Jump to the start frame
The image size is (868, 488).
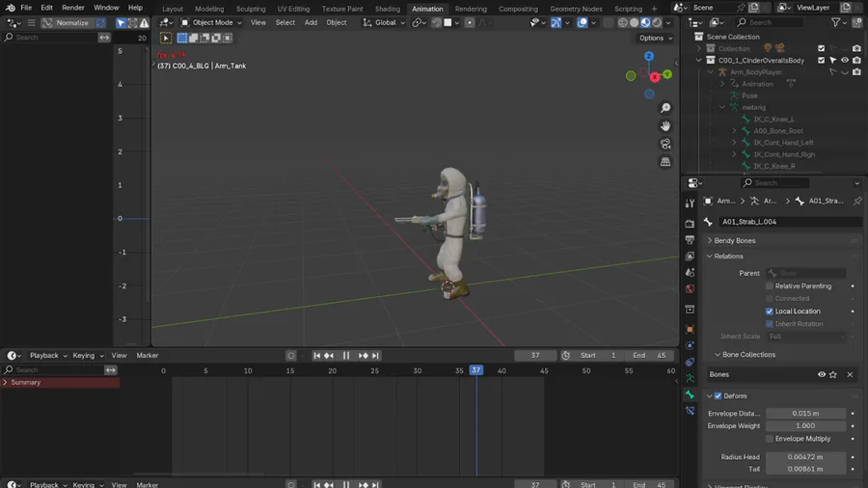coord(316,355)
